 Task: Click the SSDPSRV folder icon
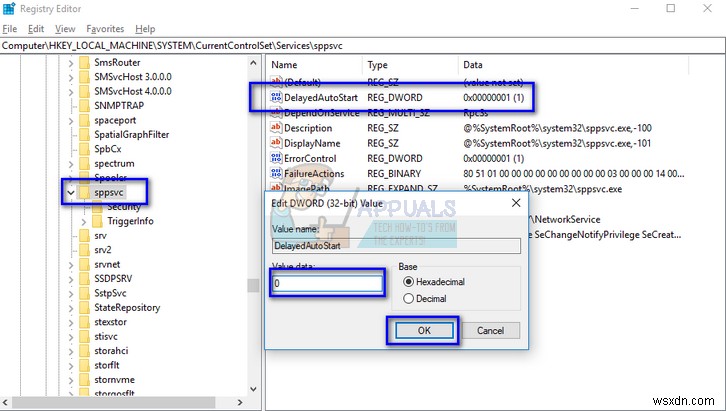pos(85,279)
